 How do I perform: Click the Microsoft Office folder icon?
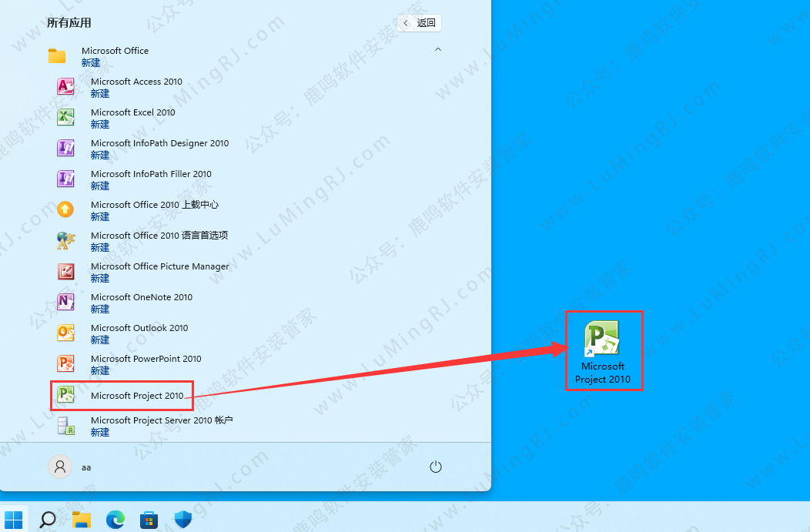tap(57, 55)
